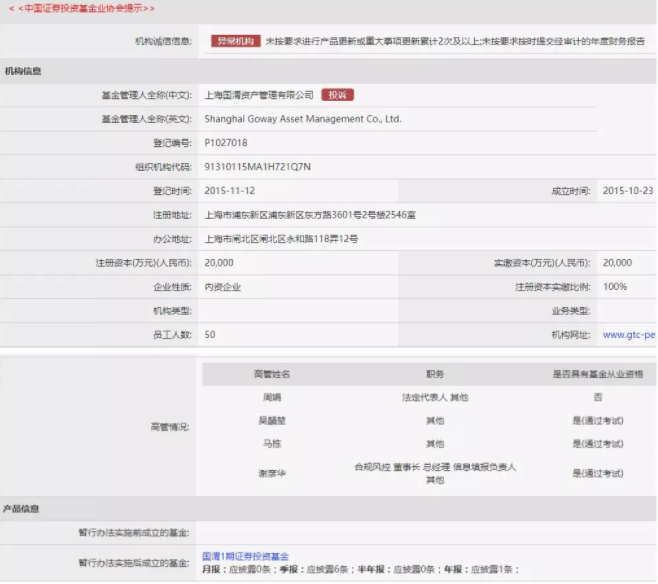Click the 高管姓名 column header
The width and height of the screenshot is (658, 584).
[x=271, y=374]
